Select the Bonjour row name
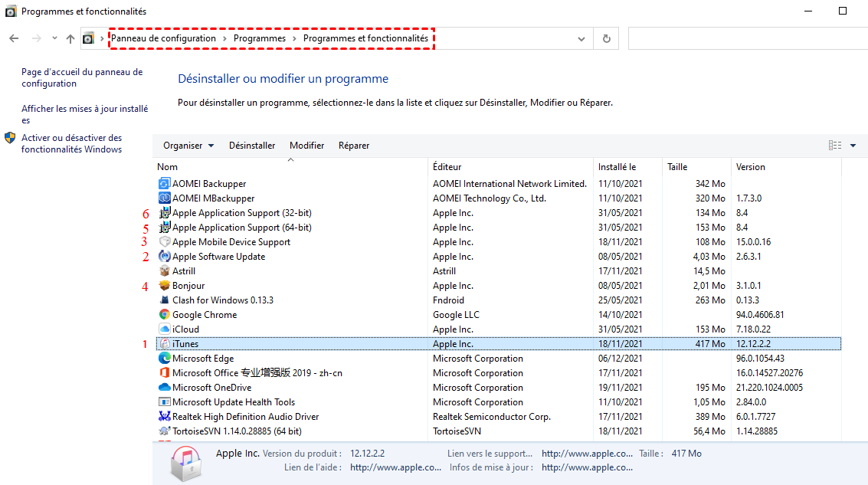Image resolution: width=868 pixels, height=485 pixels. coord(188,285)
